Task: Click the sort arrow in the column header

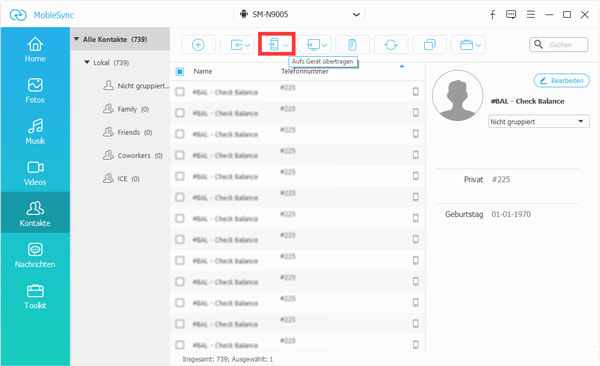Action: click(402, 67)
